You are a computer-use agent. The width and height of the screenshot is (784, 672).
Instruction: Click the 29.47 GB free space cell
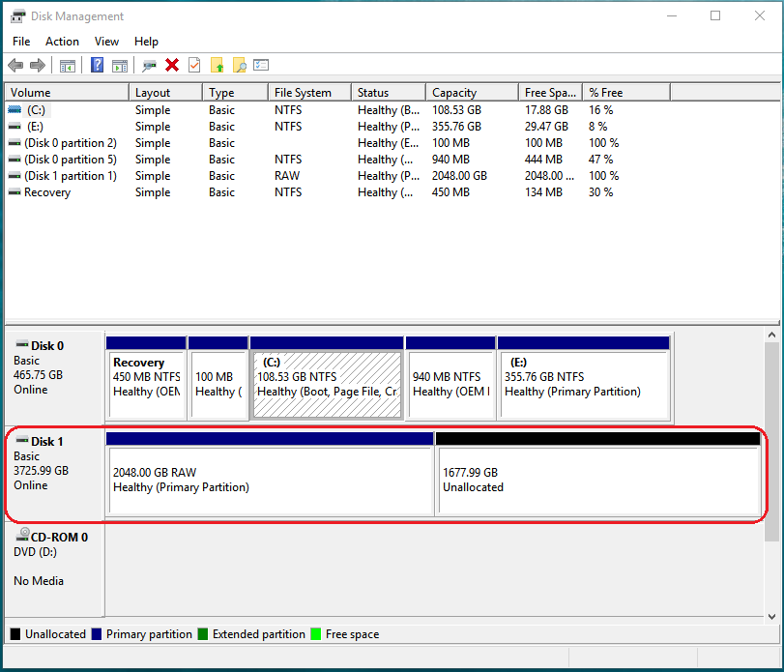pos(546,126)
